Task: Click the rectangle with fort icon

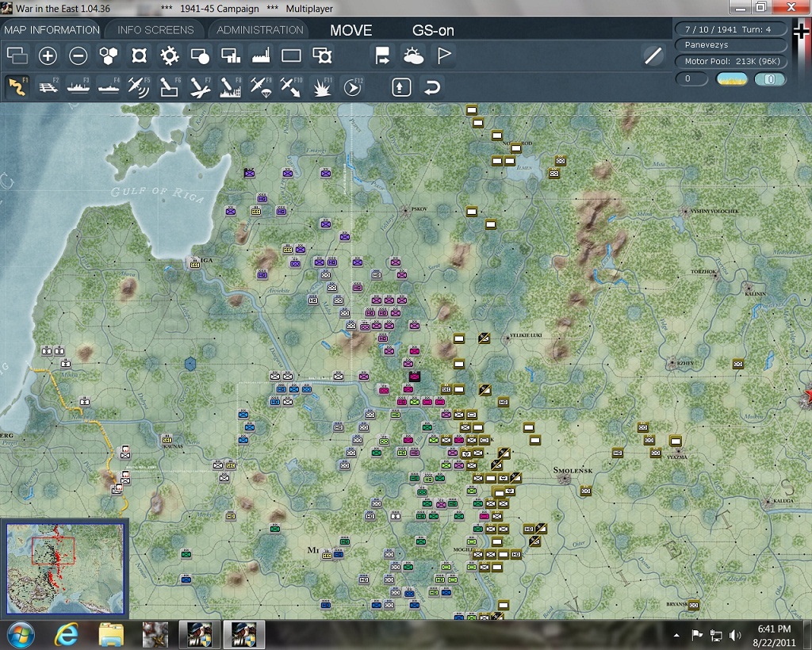Action: pyautogui.click(x=322, y=55)
